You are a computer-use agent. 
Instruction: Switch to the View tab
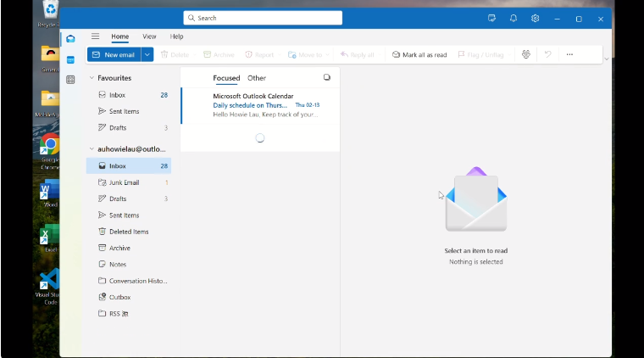[x=149, y=36]
